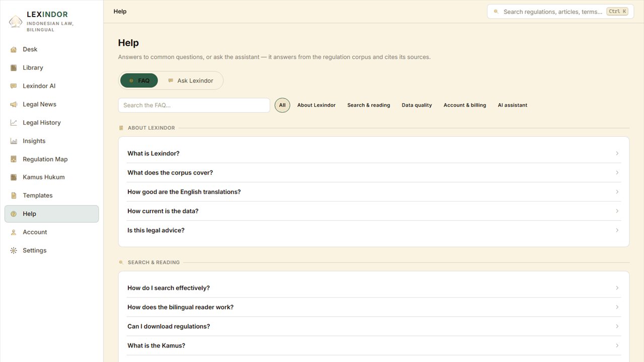This screenshot has width=644, height=362.
Task: Filter FAQ by Search & reading
Action: 369,105
